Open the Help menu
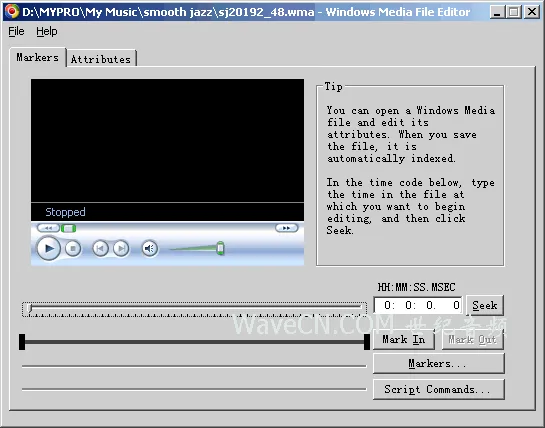This screenshot has width=545, height=428. point(47,31)
